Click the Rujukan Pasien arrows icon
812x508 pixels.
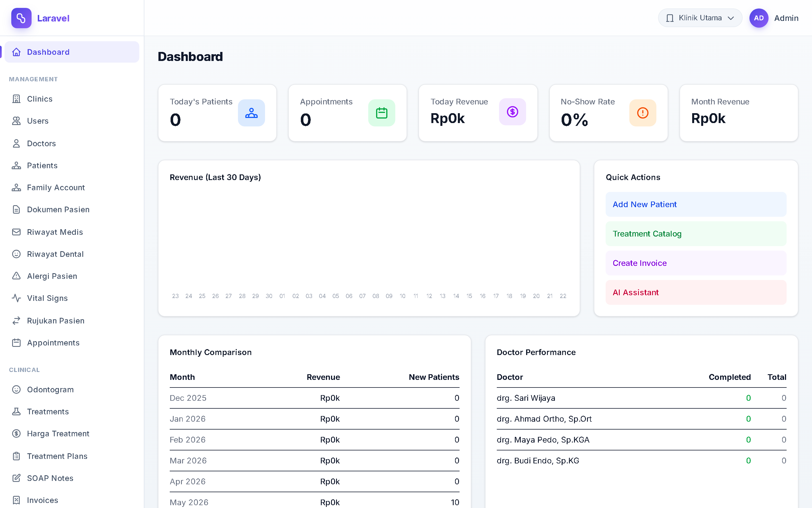click(16, 321)
